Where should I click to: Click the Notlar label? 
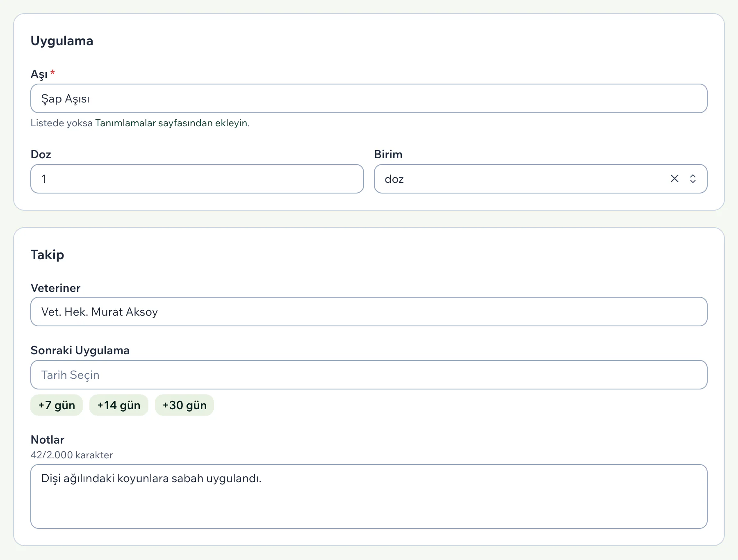tap(48, 440)
